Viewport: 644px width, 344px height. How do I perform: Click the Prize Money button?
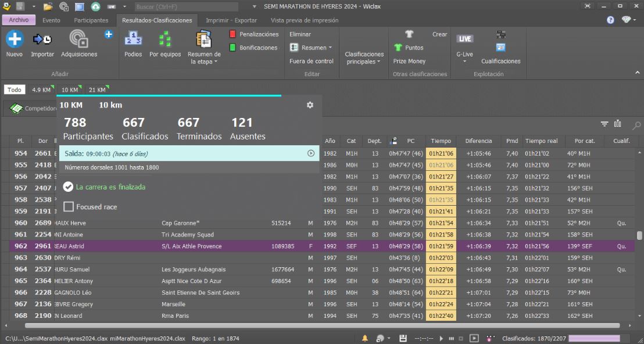[x=409, y=61]
